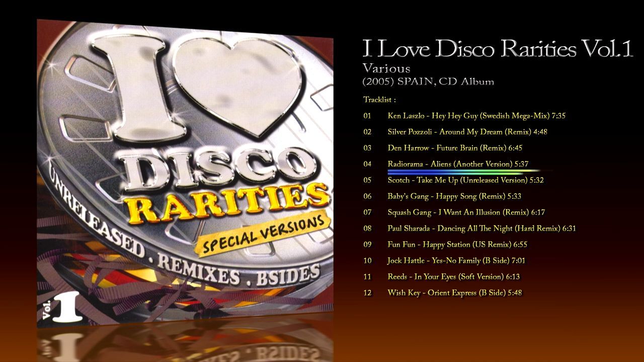Click track number 05
The image size is (644, 362).
click(x=367, y=180)
